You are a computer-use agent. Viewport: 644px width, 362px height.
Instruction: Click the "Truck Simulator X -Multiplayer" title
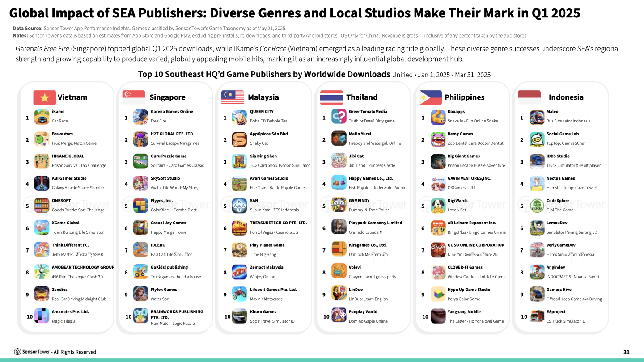pos(574,165)
